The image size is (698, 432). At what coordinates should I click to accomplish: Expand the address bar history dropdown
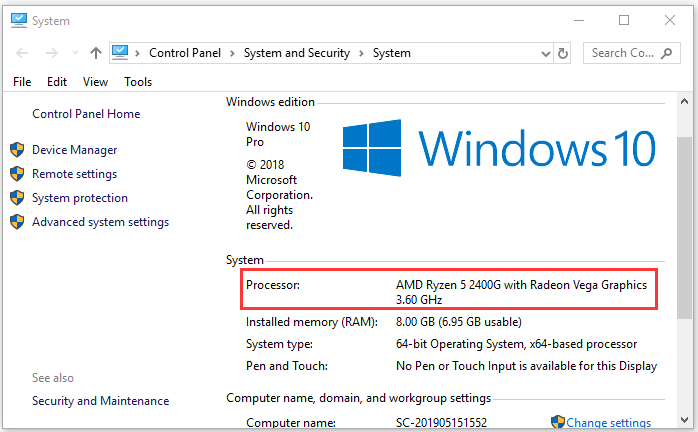[x=544, y=53]
